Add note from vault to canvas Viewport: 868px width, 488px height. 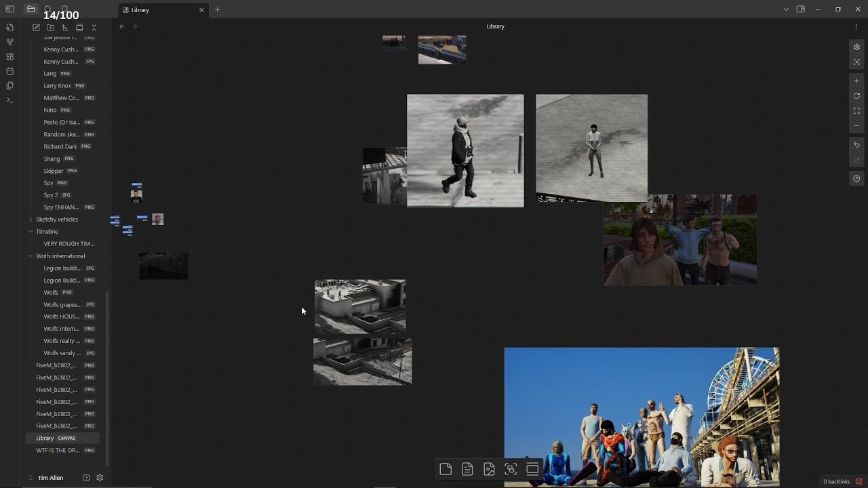pos(467,469)
